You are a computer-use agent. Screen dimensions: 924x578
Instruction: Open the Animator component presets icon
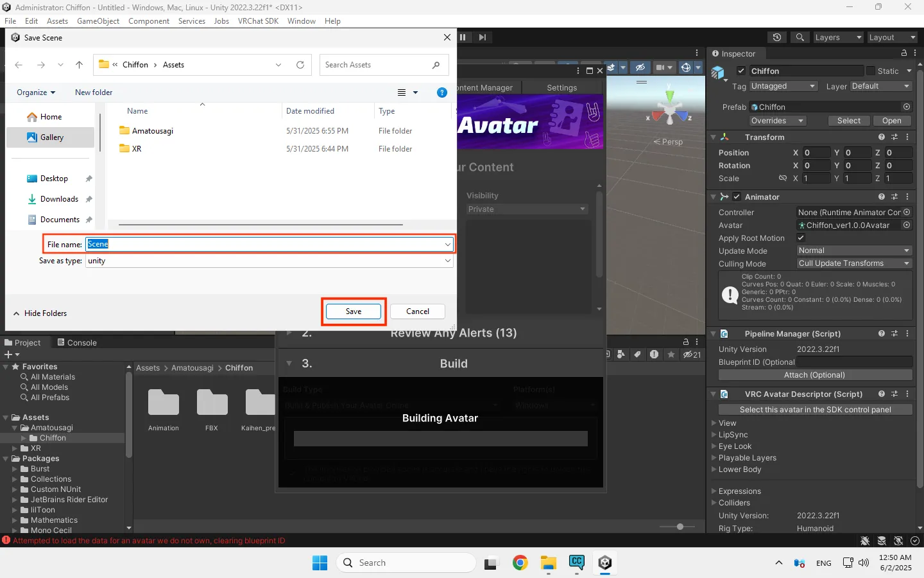click(x=894, y=197)
